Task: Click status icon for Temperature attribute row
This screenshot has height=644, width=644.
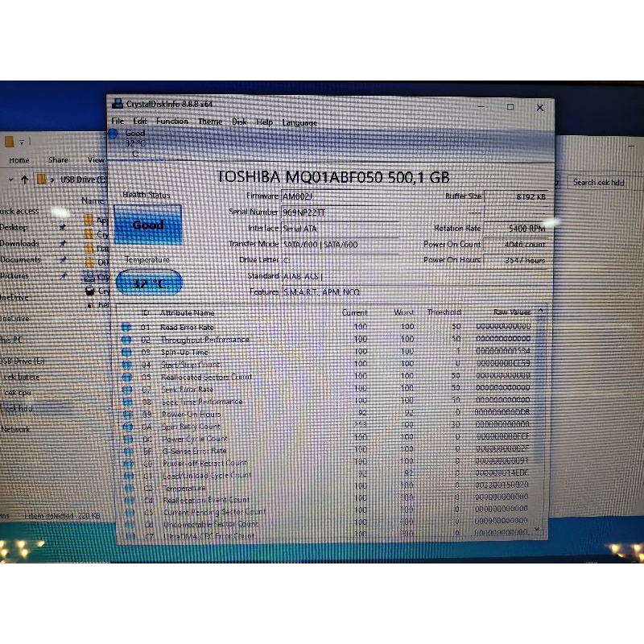Action: 129,489
